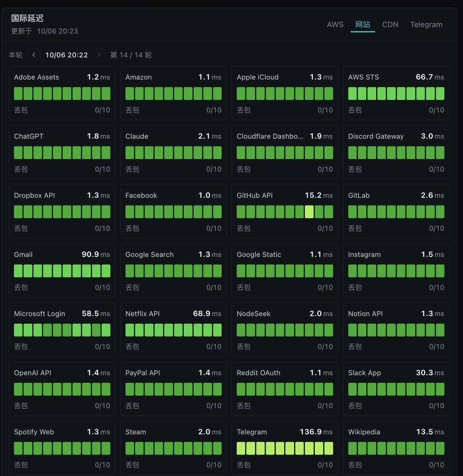Viewport: 463px width, 476px height.
Task: Click the next round right chevron
Action: pos(99,55)
